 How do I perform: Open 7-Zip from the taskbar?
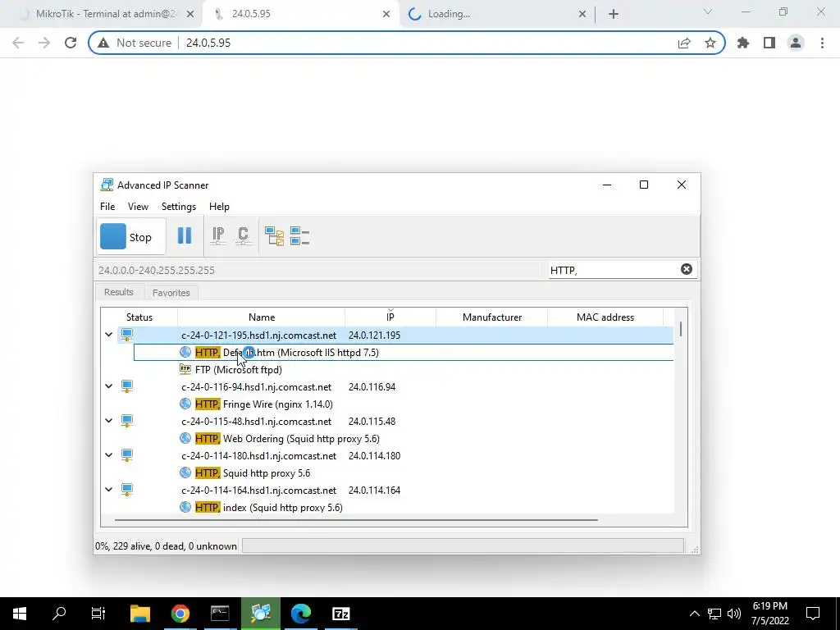coord(340,614)
